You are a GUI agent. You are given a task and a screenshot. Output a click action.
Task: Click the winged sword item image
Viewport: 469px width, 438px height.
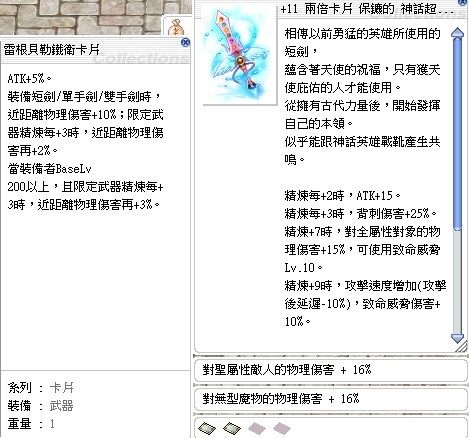(240, 55)
